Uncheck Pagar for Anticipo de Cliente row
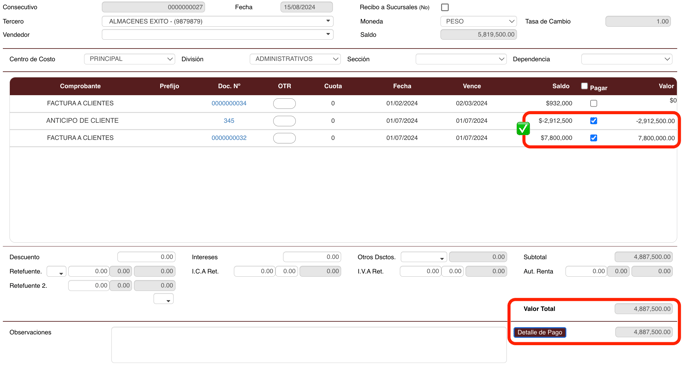Screen dimensions: 688x375 click(x=594, y=121)
